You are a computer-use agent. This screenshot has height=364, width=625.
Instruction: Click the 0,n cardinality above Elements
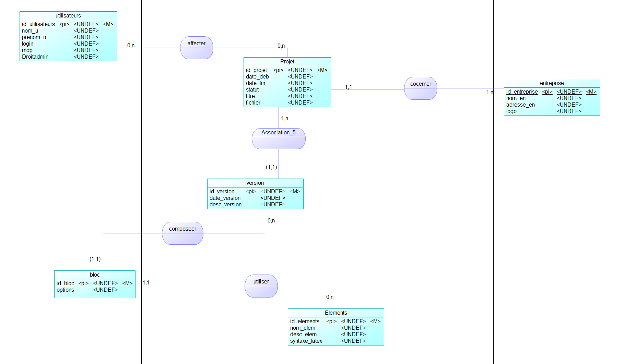pos(330,297)
